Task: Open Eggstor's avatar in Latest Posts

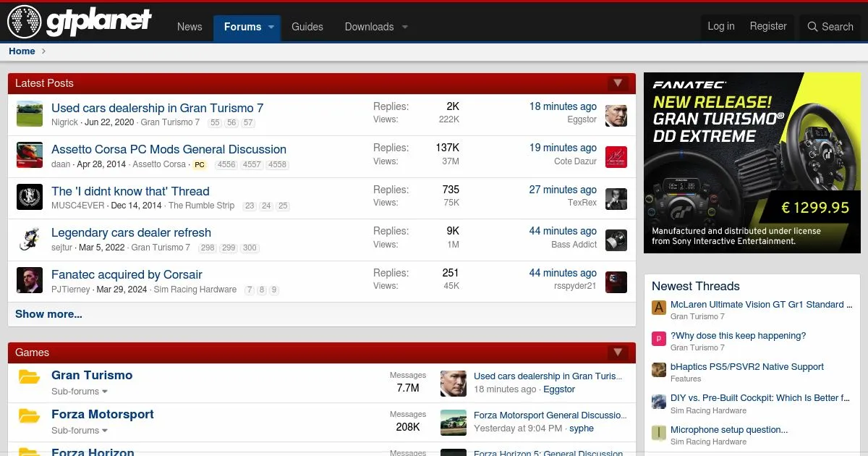Action: click(x=616, y=115)
